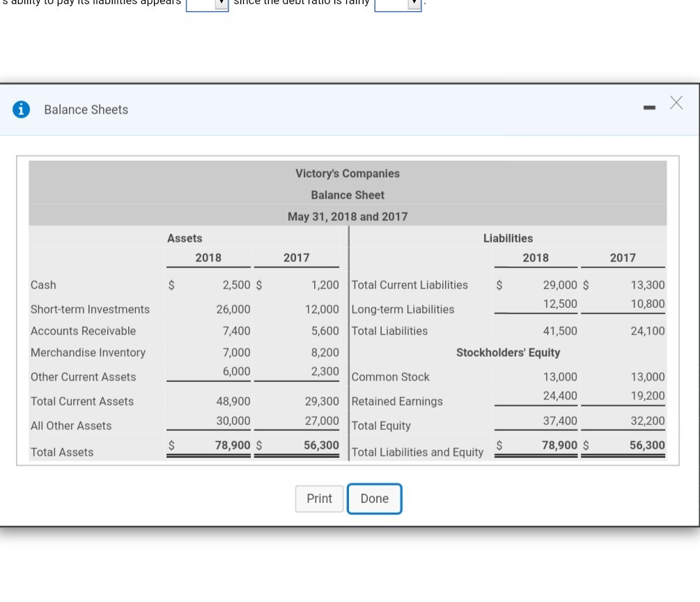Click Other Current Assets value 2,300
The image size is (700, 602).
click(325, 371)
